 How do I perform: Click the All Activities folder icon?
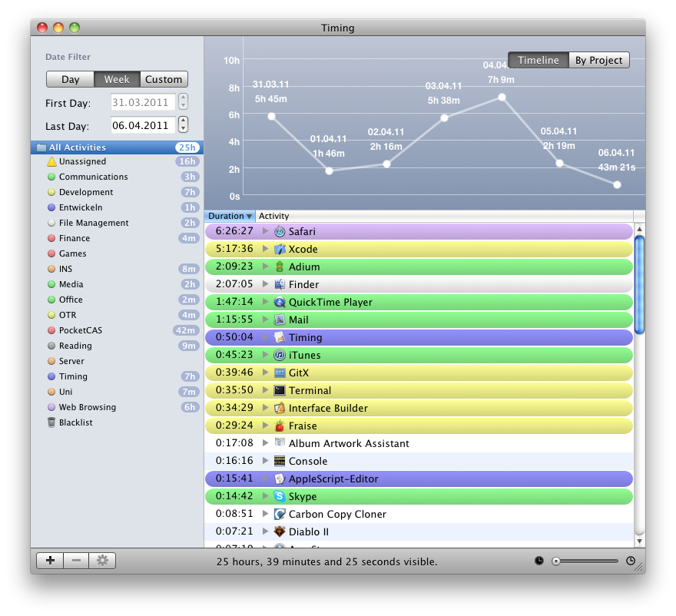point(41,147)
